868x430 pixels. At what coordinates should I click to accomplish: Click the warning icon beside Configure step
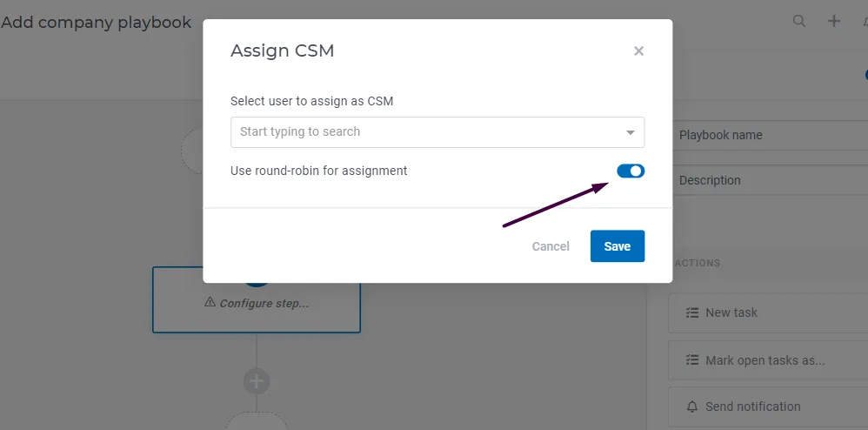click(x=210, y=302)
